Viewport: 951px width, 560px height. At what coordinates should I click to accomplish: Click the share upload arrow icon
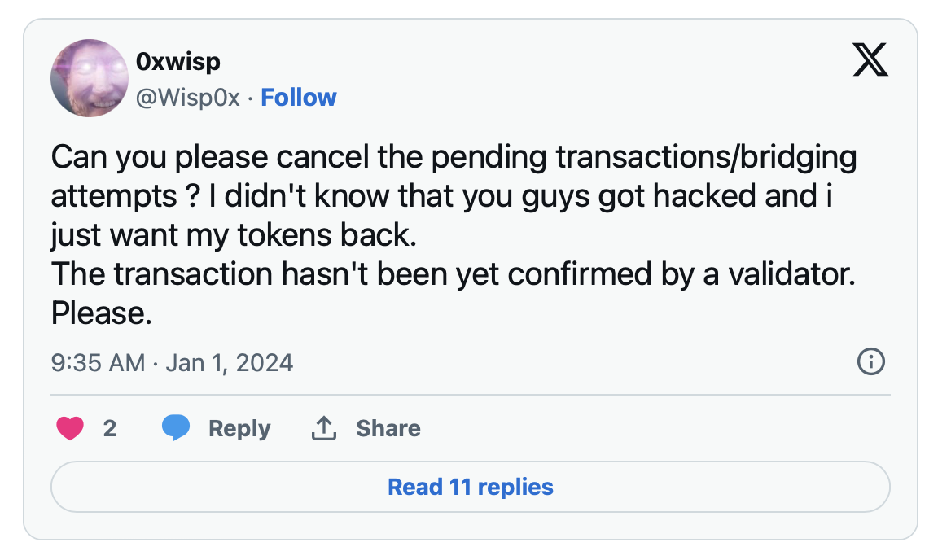(x=324, y=428)
